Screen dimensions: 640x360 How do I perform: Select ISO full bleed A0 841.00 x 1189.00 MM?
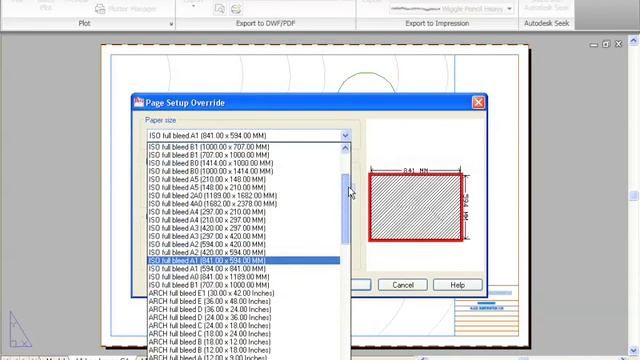(x=244, y=277)
